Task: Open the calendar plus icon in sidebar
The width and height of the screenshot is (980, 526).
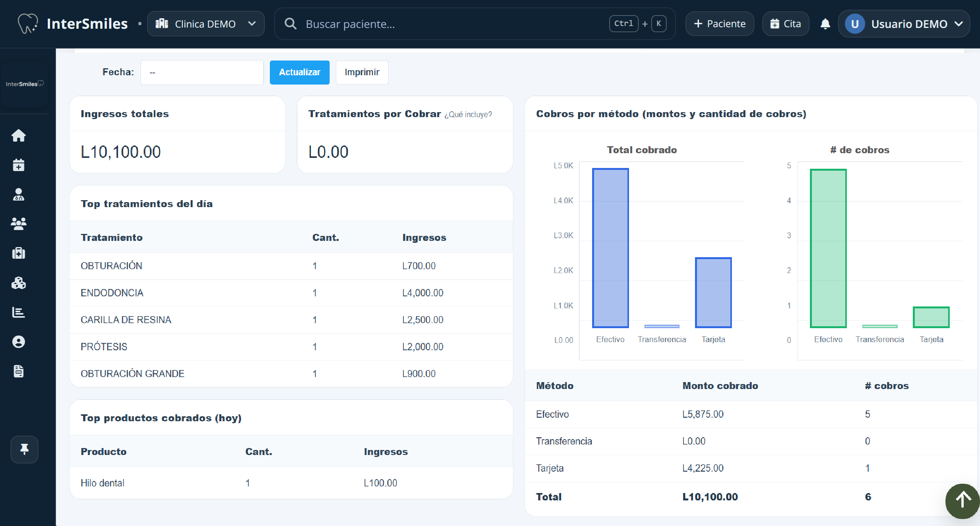Action: pyautogui.click(x=19, y=165)
